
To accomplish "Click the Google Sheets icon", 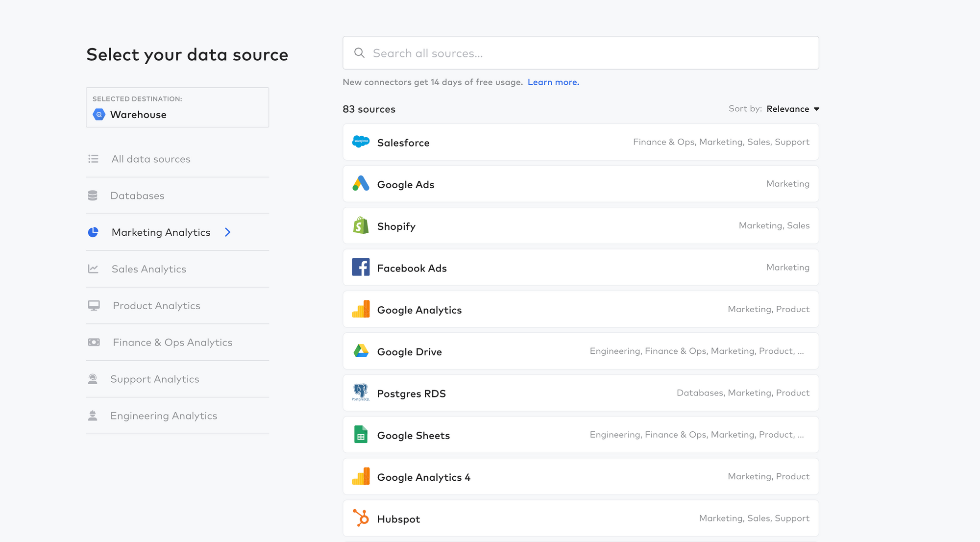I will [361, 435].
